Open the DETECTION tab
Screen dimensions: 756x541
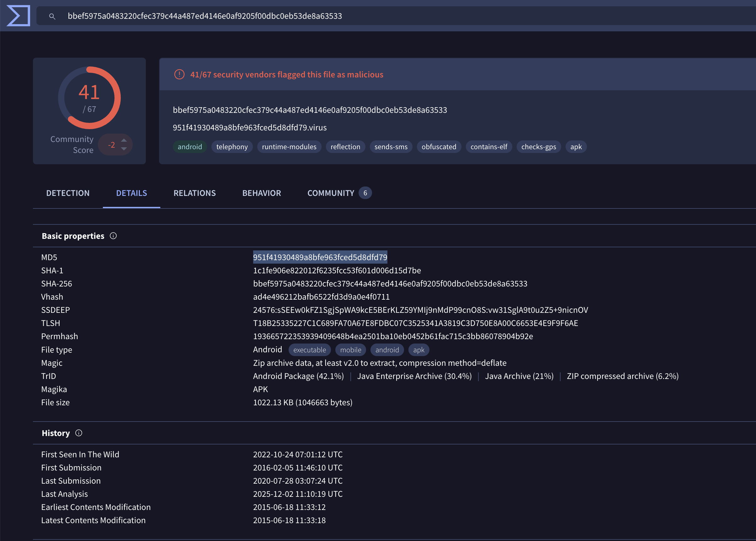click(x=68, y=193)
